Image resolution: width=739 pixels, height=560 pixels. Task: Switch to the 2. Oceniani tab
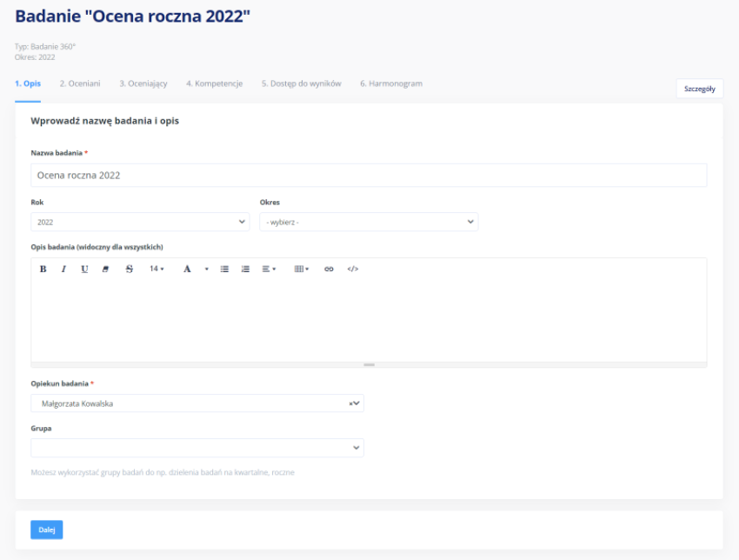coord(80,83)
